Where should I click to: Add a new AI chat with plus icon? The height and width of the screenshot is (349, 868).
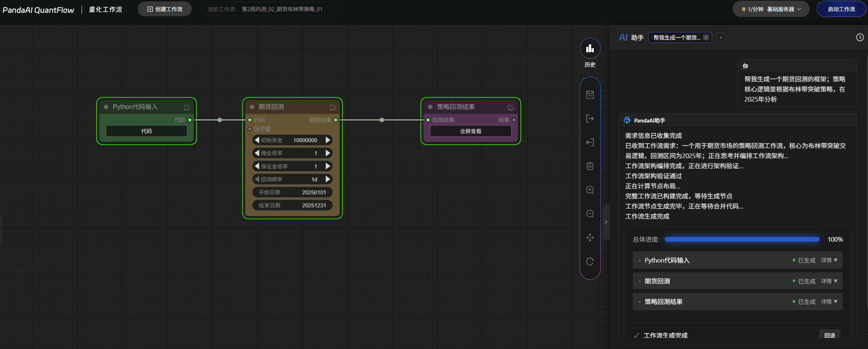[721, 37]
